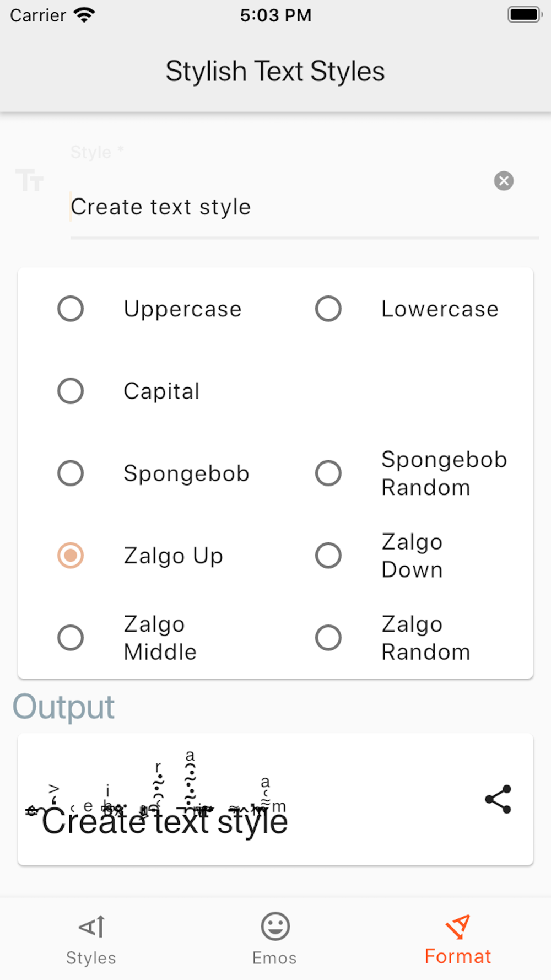Tap the Stylish Text Styles header title
Image resolution: width=551 pixels, height=980 pixels.
click(x=275, y=72)
